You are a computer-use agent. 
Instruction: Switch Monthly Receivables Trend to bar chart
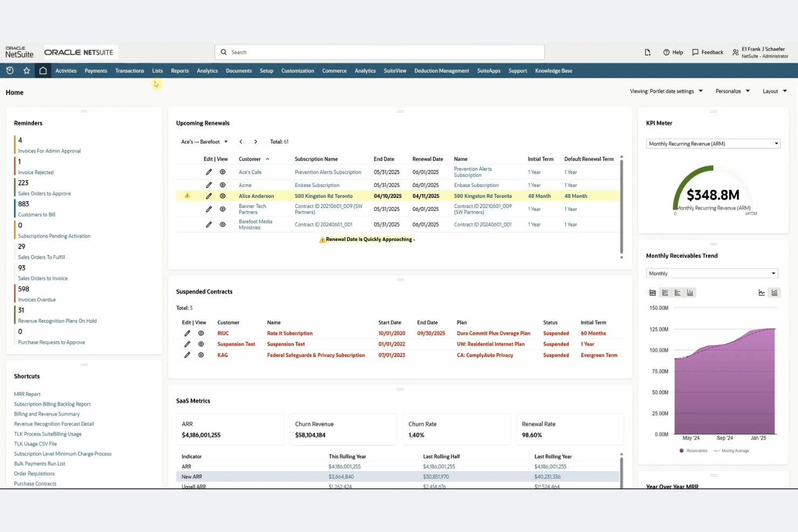click(690, 292)
